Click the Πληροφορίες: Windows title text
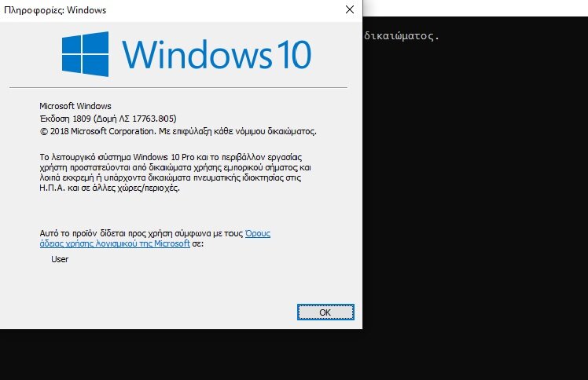This screenshot has width=588, height=380. tap(55, 10)
